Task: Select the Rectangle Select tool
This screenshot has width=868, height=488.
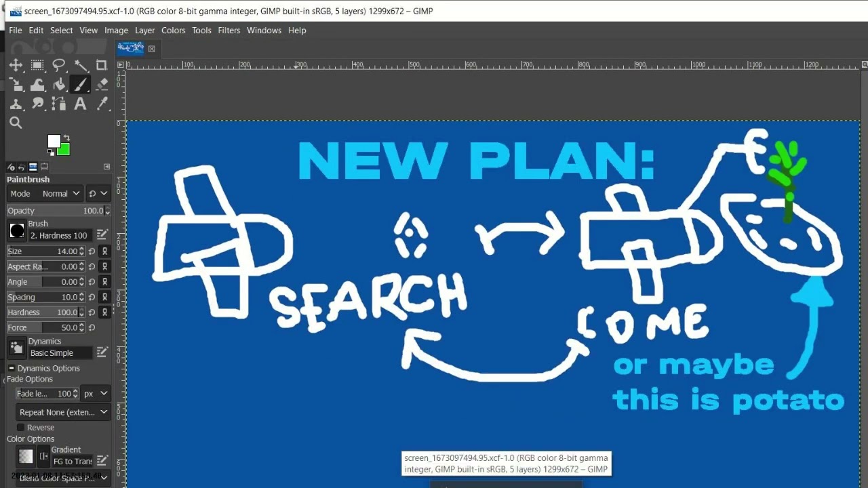Action: (37, 65)
